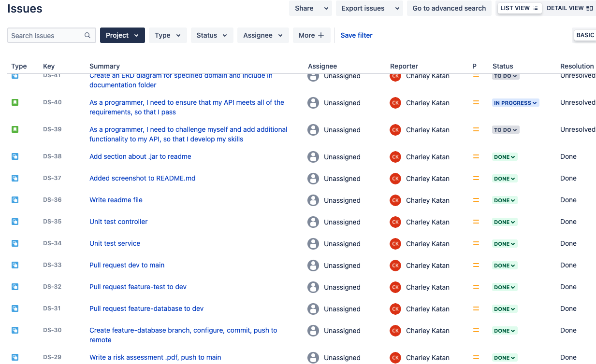The image size is (596, 364).
Task: Click the priority icon on the DS-33 row
Action: pyautogui.click(x=476, y=265)
